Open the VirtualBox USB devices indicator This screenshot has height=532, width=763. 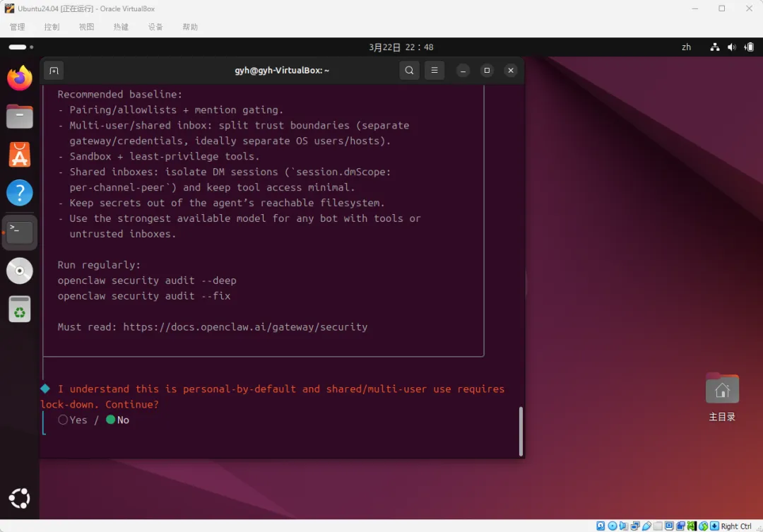(x=646, y=526)
